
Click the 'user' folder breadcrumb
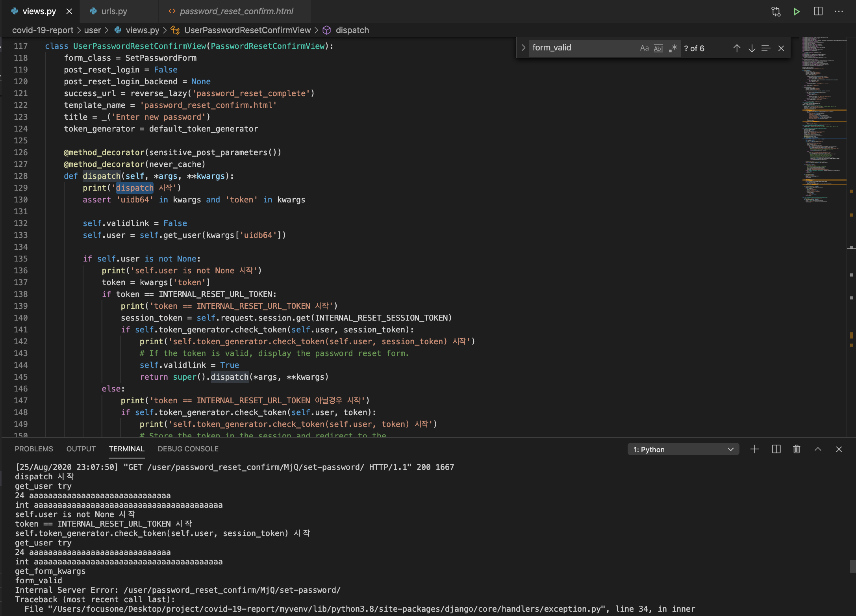click(92, 30)
